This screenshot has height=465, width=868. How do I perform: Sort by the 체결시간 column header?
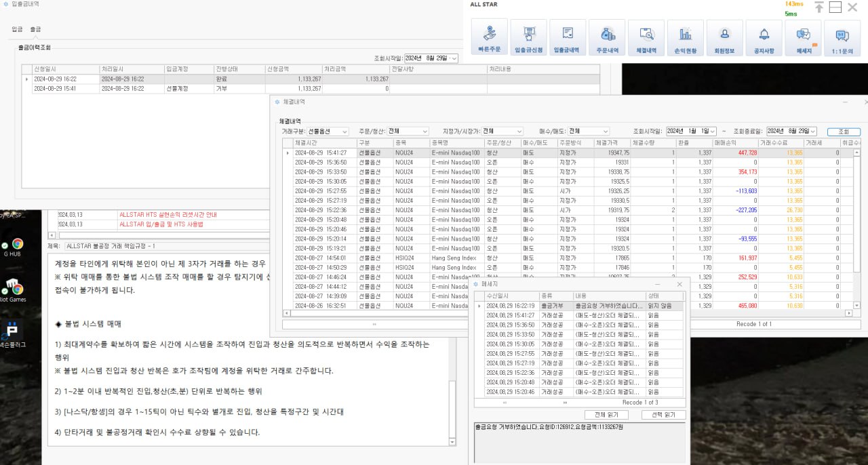[x=325, y=143]
